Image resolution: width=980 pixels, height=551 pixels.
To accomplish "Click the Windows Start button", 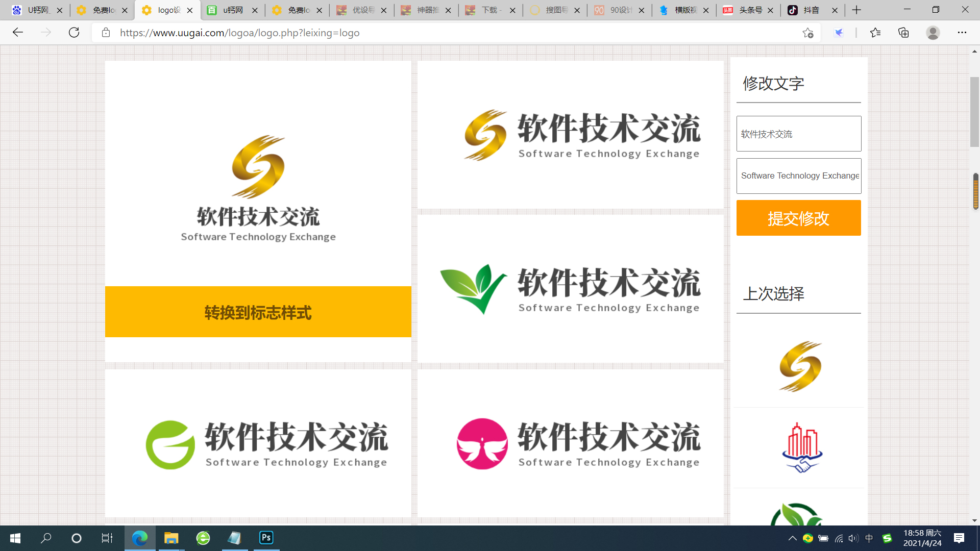I will 15,538.
